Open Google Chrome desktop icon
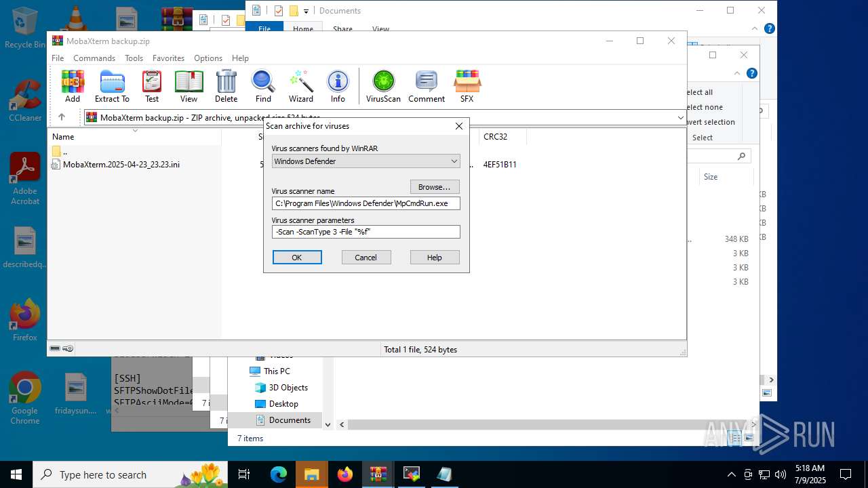Screen dimensions: 868x488 coord(25,398)
